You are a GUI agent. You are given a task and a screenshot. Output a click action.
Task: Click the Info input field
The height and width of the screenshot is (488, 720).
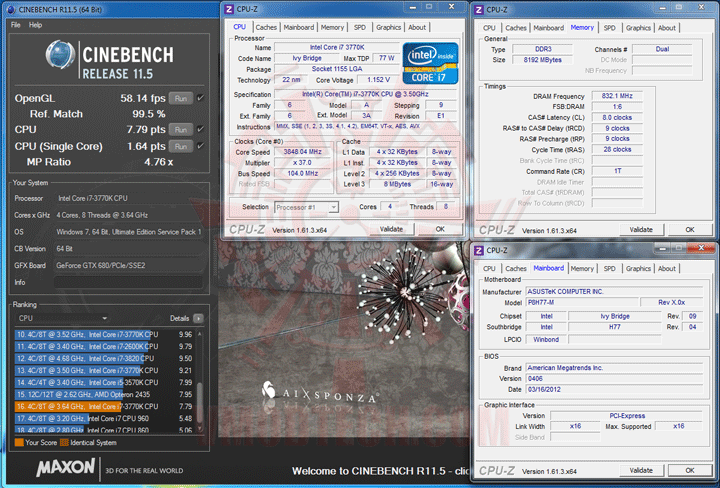(x=129, y=282)
